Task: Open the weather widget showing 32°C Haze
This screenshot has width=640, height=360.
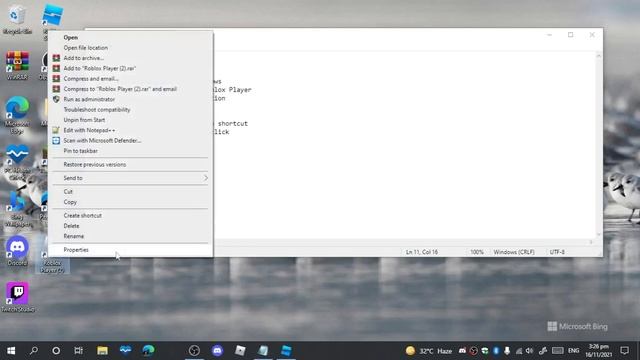Action: coord(429,351)
